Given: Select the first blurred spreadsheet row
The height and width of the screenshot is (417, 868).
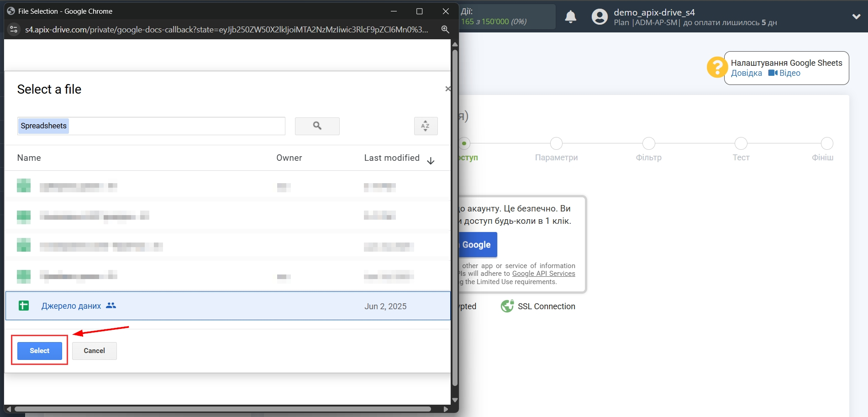Looking at the screenshot, I should click(228, 186).
